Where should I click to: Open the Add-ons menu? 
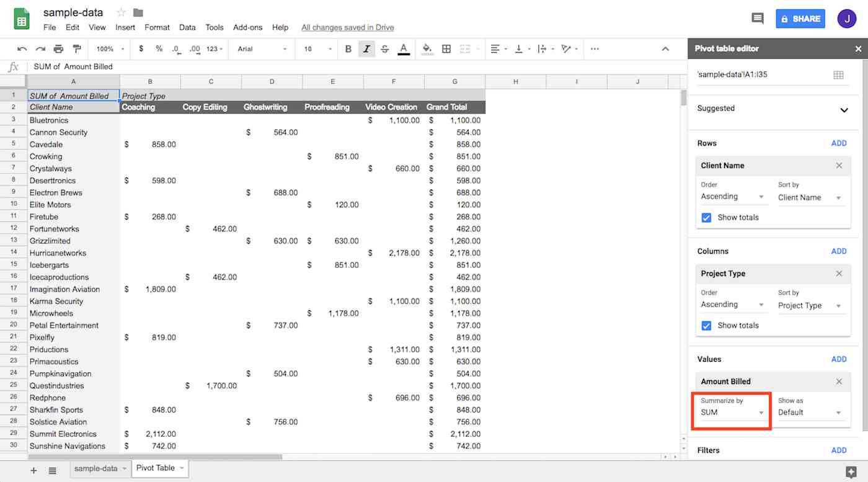pos(247,27)
